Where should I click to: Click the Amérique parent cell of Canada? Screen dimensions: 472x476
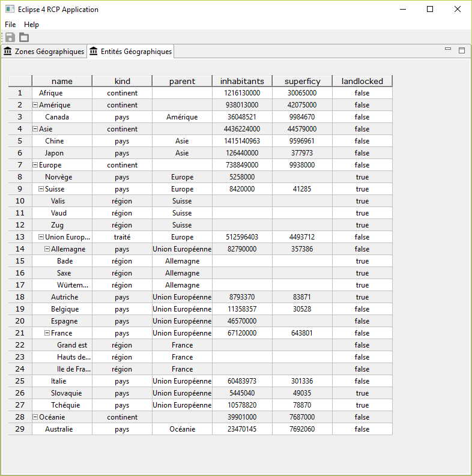182,117
